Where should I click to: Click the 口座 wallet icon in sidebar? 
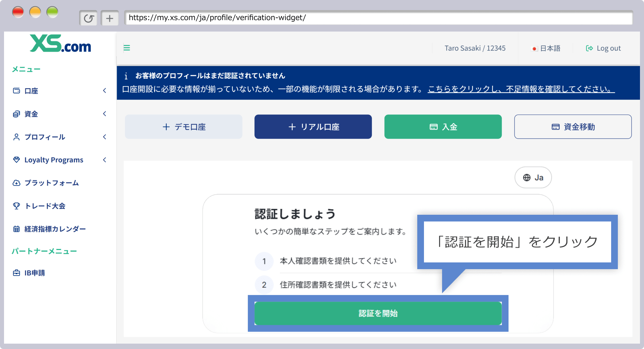tap(16, 91)
